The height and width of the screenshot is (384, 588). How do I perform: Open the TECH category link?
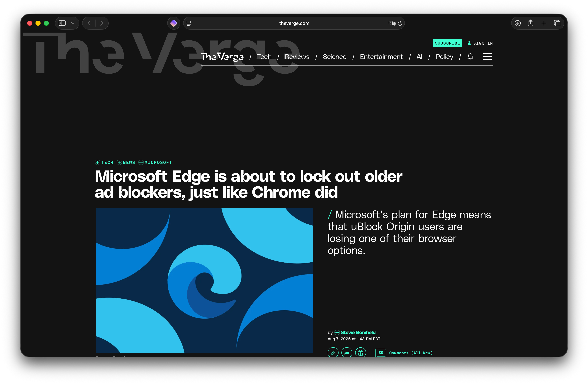click(107, 163)
